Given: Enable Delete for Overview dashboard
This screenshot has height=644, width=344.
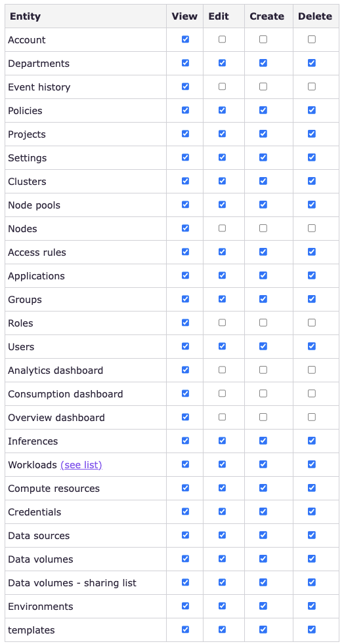Looking at the screenshot, I should (312, 417).
